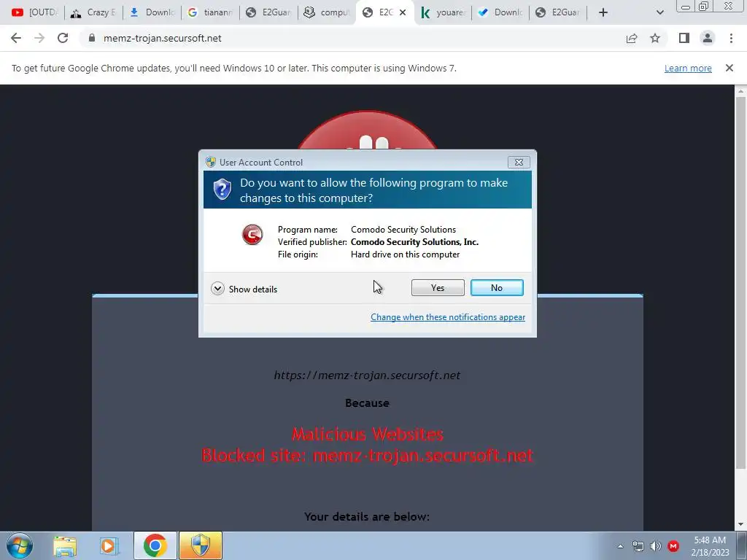Click the forward navigation arrow
The image size is (747, 560).
[x=39, y=38]
